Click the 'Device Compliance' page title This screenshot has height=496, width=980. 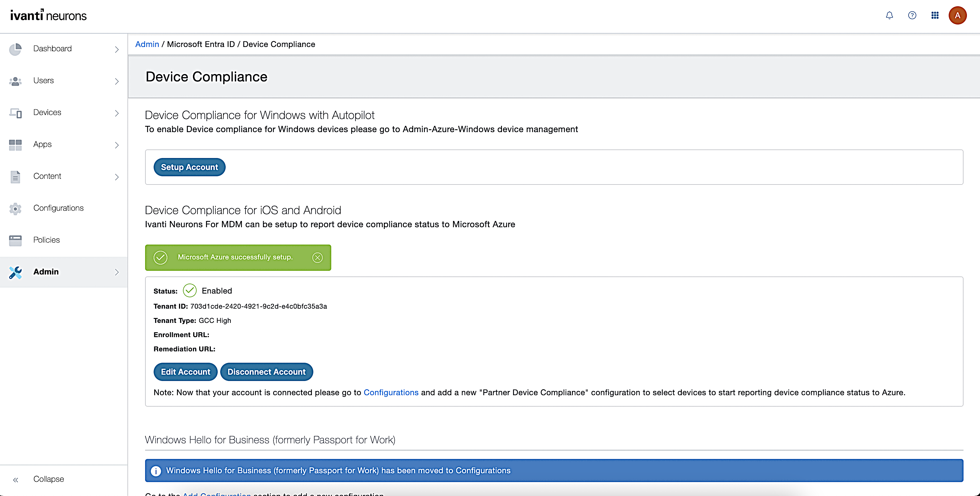point(206,77)
